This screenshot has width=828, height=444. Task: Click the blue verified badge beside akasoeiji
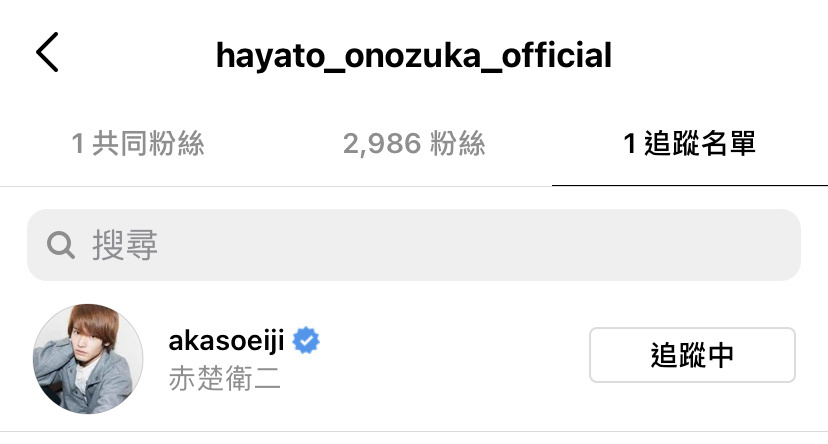(306, 341)
